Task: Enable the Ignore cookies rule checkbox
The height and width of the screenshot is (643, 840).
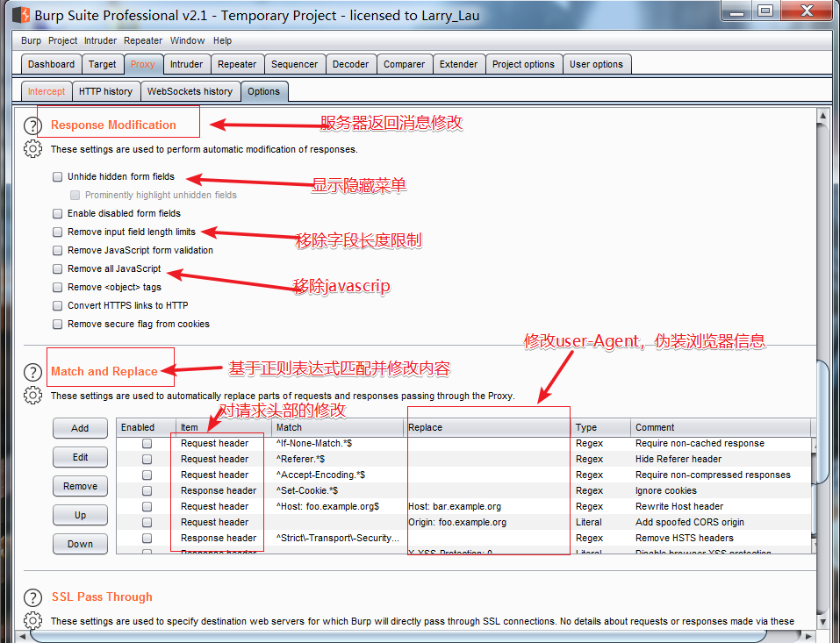Action: point(147,491)
